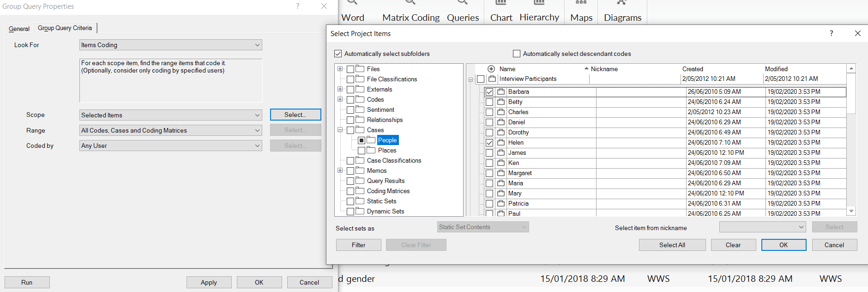The height and width of the screenshot is (292, 868).
Task: Open the Look For dropdown
Action: [171, 45]
